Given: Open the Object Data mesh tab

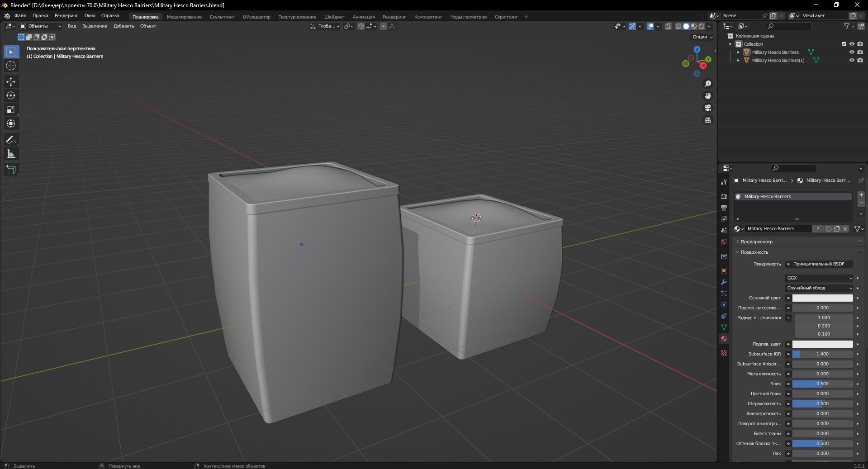Looking at the screenshot, I should [724, 327].
